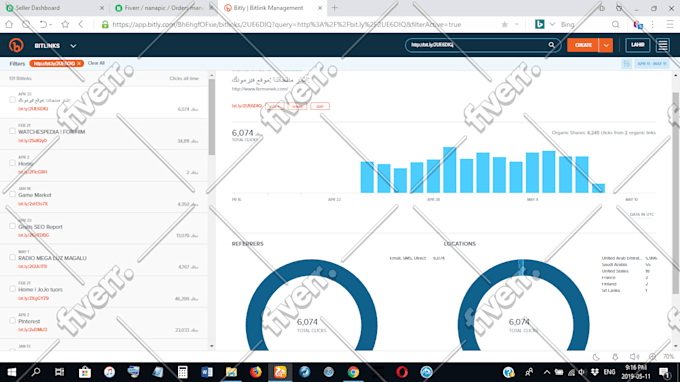
Task: Tick the WATCHESPEDIA FORUM checkbox
Action: (x=12, y=131)
